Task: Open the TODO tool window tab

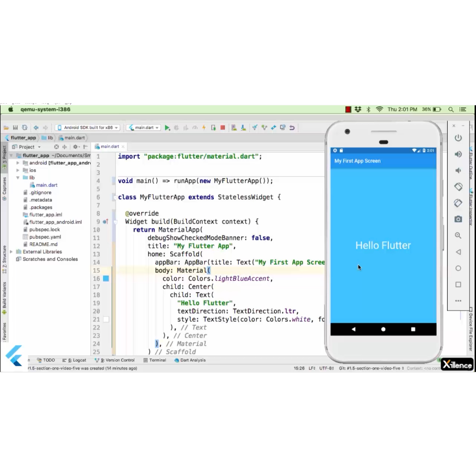Action: click(x=46, y=360)
